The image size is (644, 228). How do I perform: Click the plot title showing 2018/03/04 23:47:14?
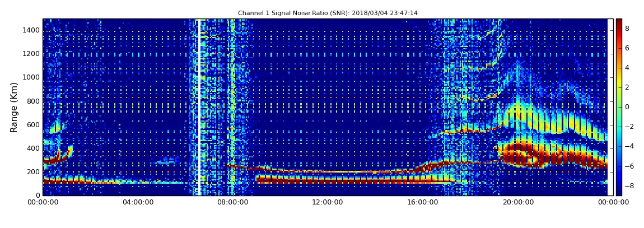click(328, 13)
